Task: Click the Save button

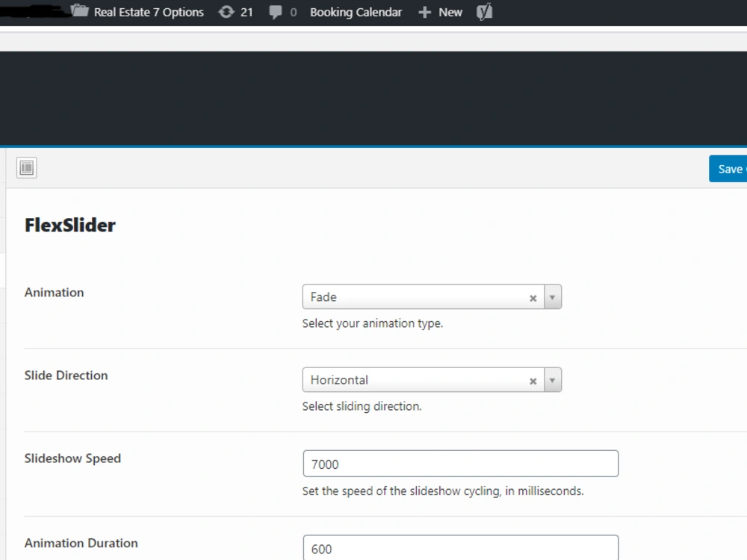Action: tap(728, 169)
